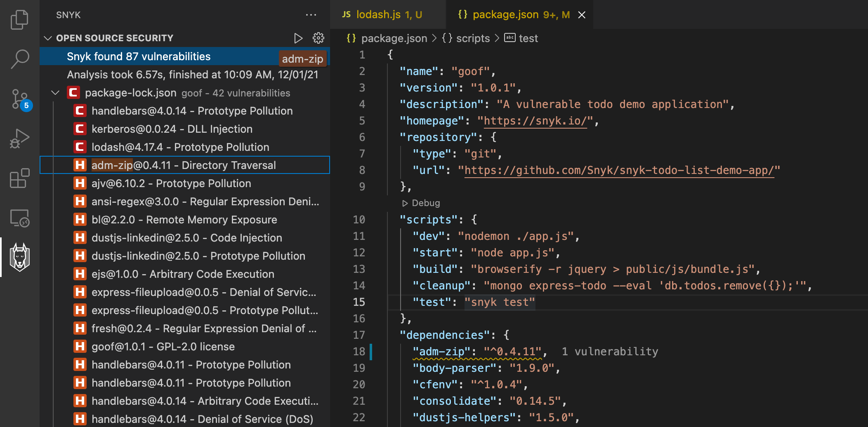Open the Run and Debug view
Viewport: 868px width, 427px height.
click(19, 138)
